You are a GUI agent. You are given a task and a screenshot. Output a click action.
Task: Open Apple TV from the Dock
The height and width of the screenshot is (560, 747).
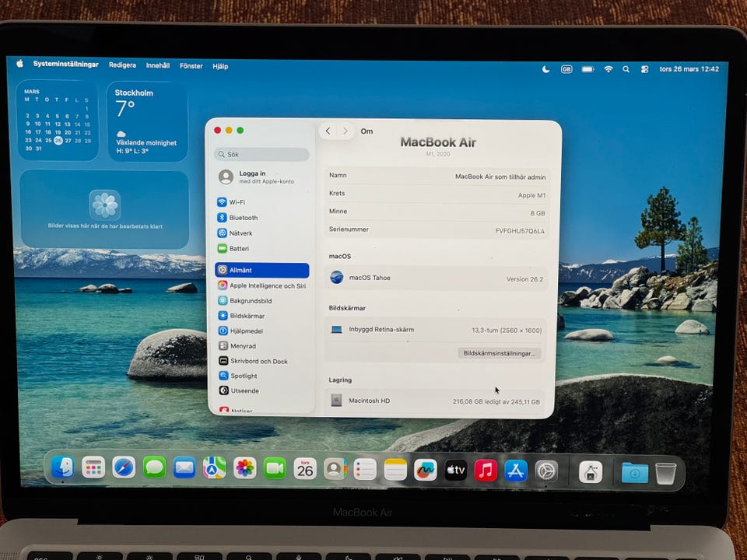pyautogui.click(x=456, y=471)
